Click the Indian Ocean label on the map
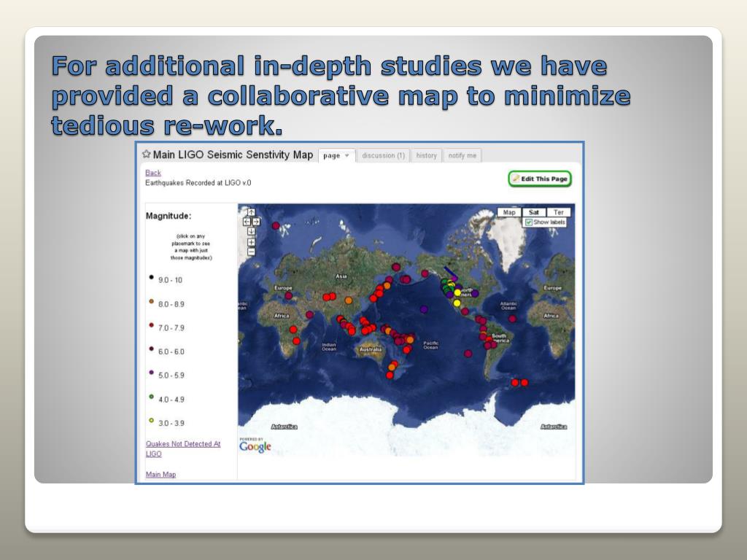747x560 pixels. (329, 346)
